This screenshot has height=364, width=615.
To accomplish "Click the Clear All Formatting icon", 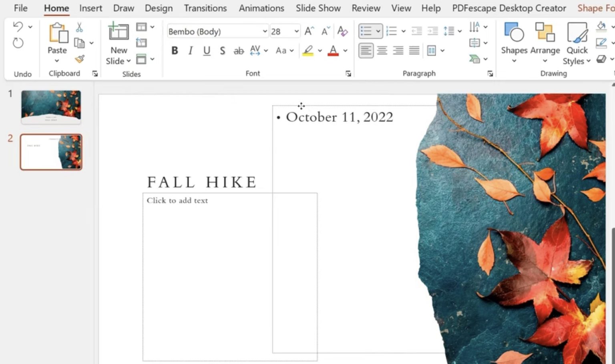I will point(343,31).
